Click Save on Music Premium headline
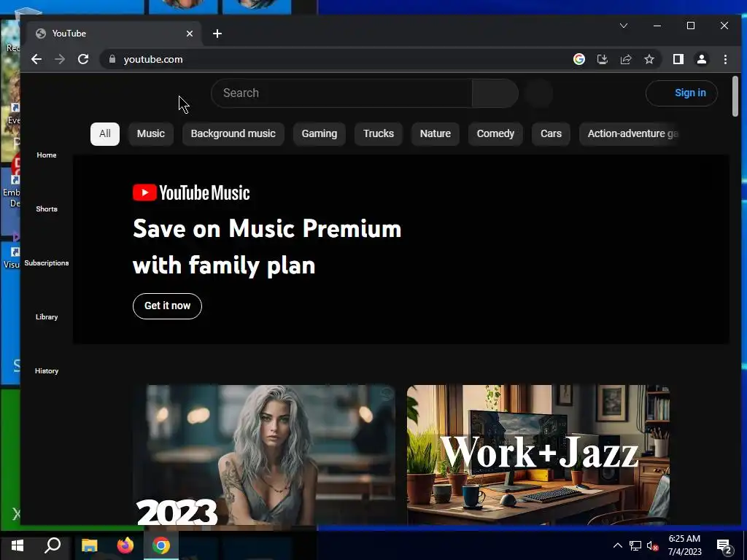Image resolution: width=747 pixels, height=560 pixels. click(x=267, y=246)
